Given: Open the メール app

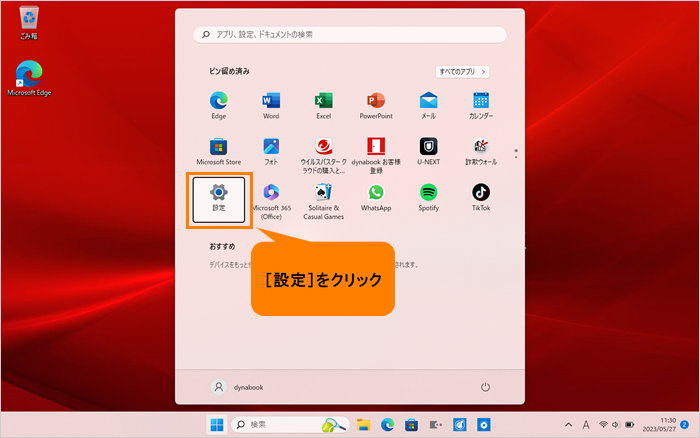Looking at the screenshot, I should click(x=429, y=105).
